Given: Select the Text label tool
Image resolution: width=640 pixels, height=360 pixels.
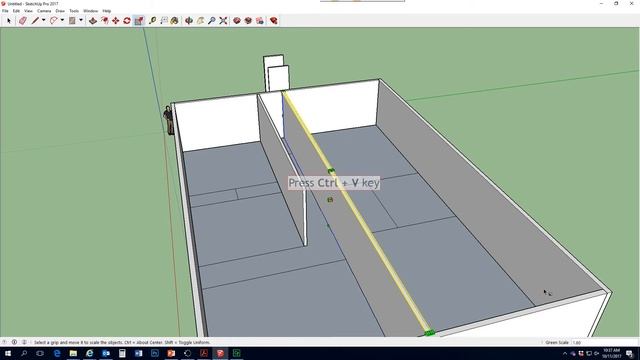Looking at the screenshot, I should coord(164,20).
